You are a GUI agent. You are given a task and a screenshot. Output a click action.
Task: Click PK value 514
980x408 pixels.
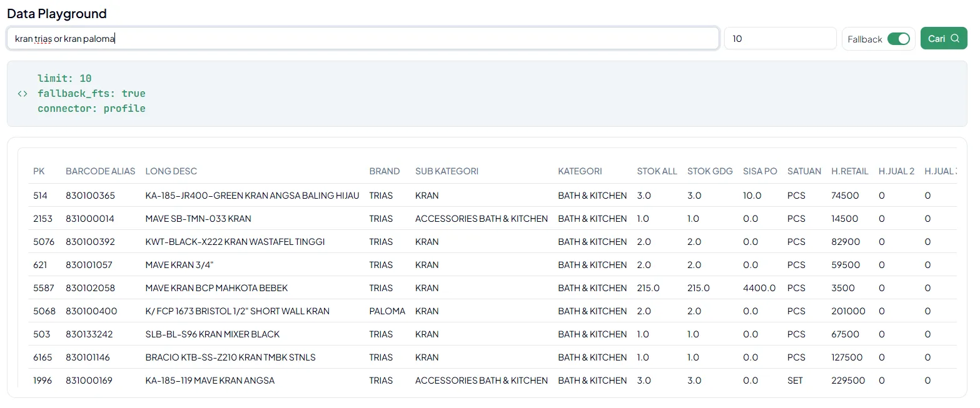tap(40, 196)
